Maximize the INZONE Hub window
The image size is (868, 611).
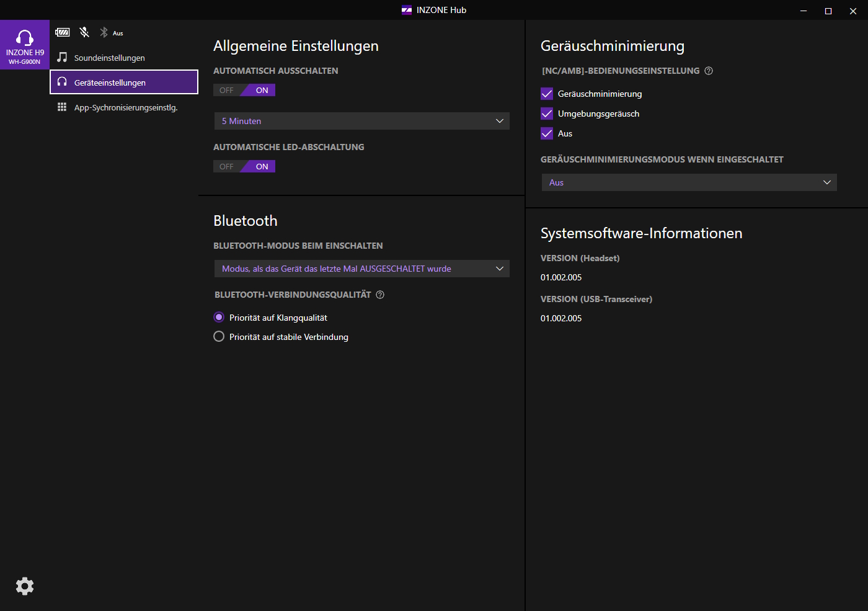click(828, 11)
